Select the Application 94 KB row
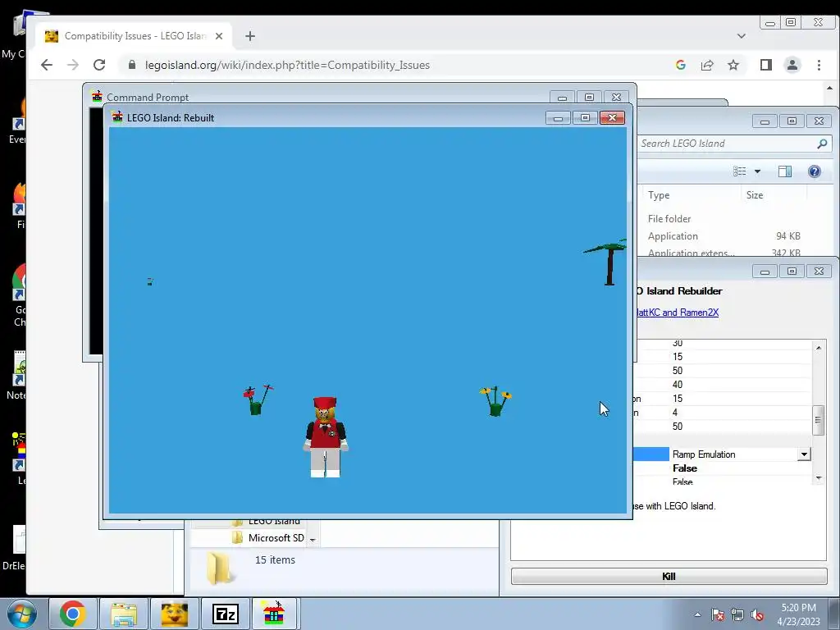Viewport: 840px width, 630px height. coord(734,236)
